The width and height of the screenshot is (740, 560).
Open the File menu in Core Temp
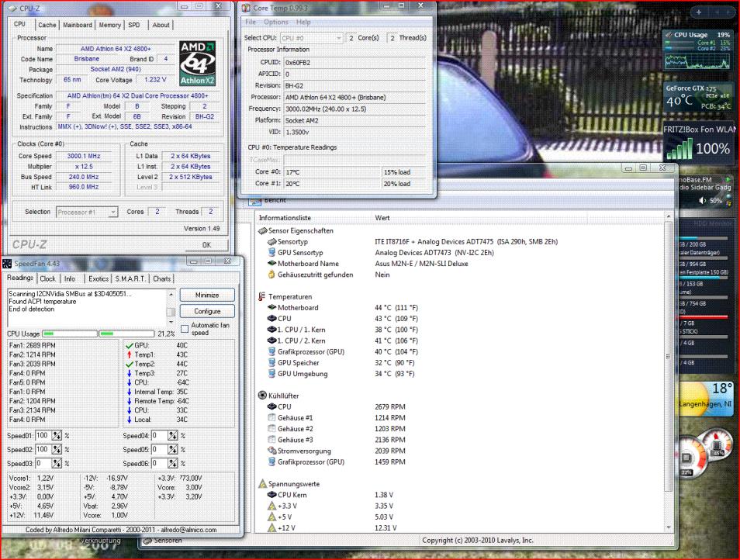pyautogui.click(x=251, y=22)
